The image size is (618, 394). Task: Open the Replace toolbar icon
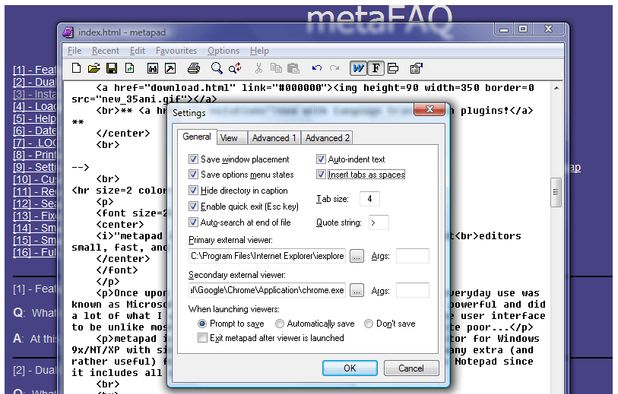(x=235, y=69)
